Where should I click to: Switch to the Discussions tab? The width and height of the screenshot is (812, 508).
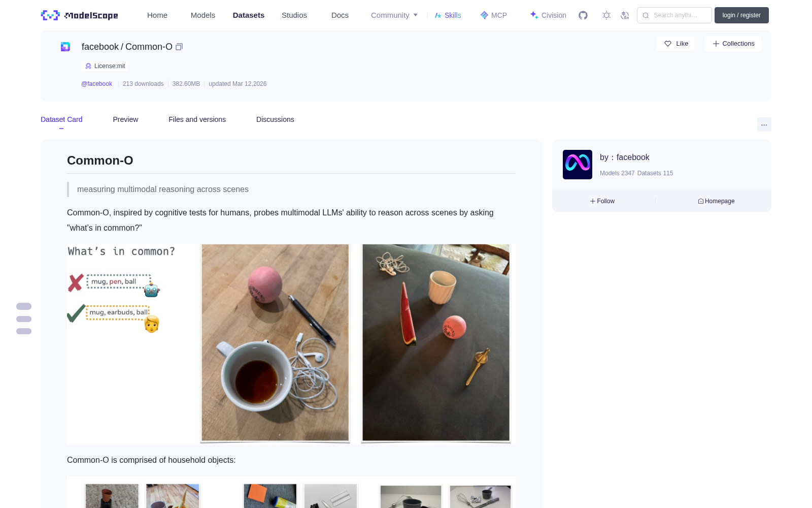coord(275,119)
